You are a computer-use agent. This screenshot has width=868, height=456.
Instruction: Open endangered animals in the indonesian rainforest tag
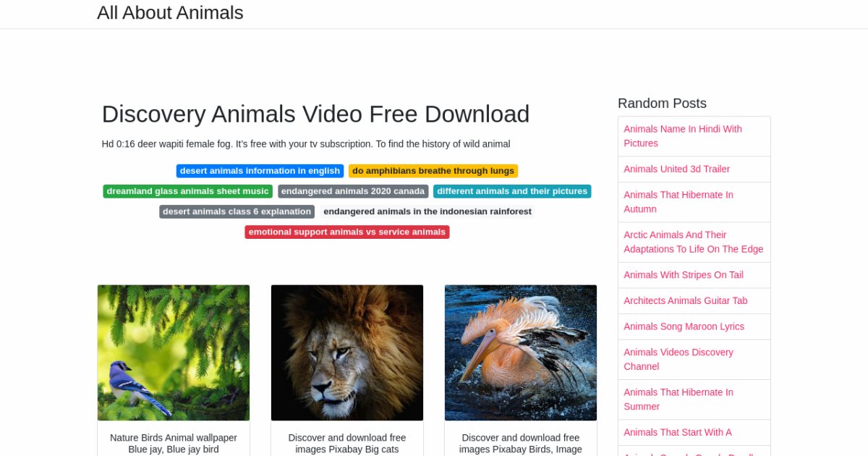pos(427,211)
